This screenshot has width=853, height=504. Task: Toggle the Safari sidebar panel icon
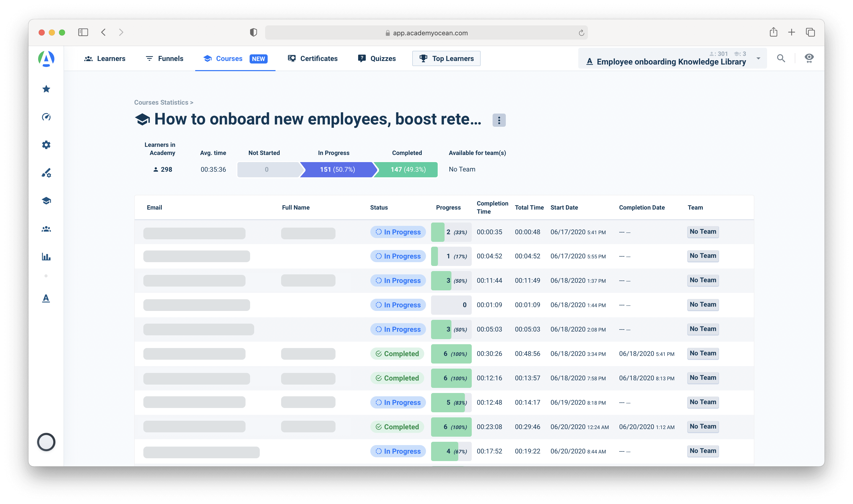point(83,32)
